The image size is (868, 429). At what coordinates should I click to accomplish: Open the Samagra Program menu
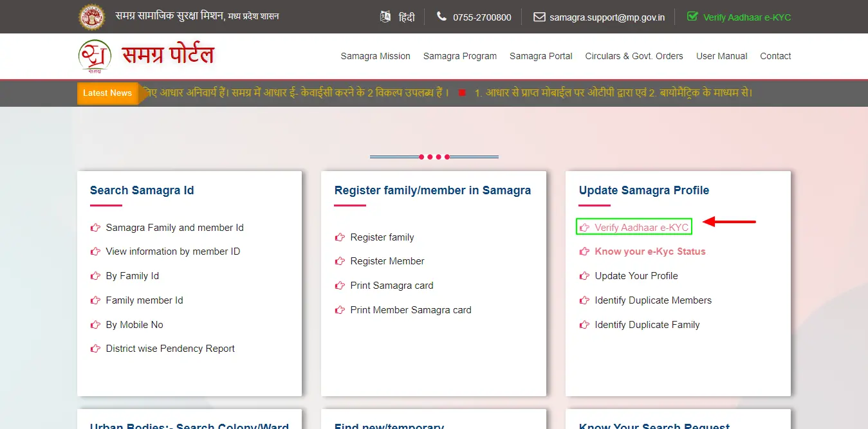(460, 56)
